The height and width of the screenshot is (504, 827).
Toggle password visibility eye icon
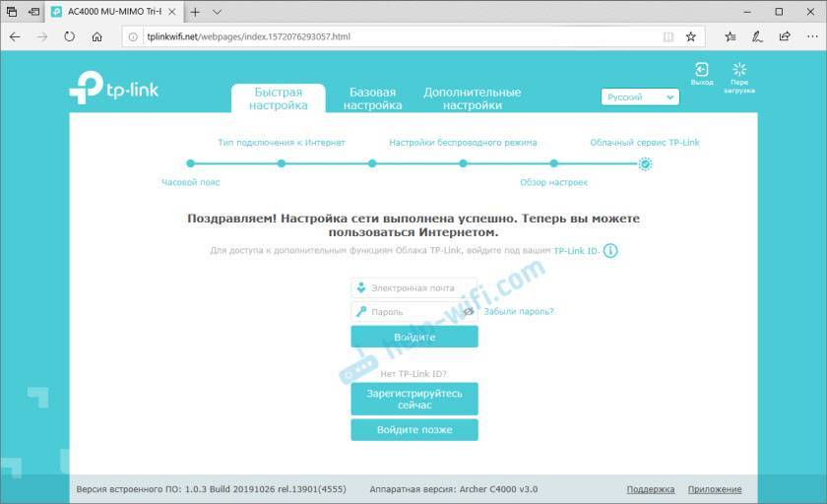point(468,312)
